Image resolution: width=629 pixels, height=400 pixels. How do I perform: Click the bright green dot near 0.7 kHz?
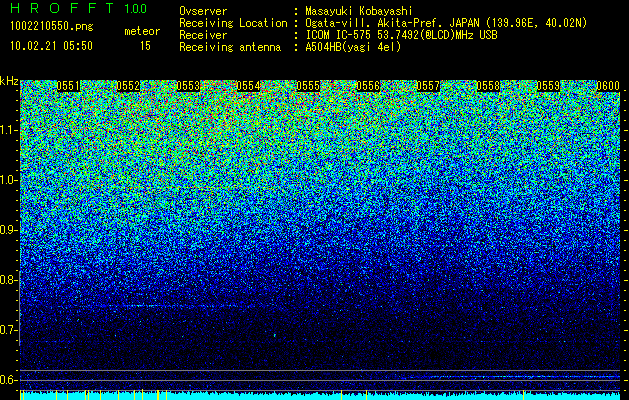pos(275,335)
